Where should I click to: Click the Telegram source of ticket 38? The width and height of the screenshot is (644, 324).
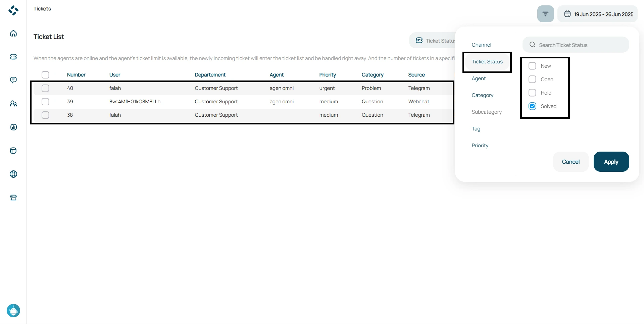pyautogui.click(x=419, y=115)
